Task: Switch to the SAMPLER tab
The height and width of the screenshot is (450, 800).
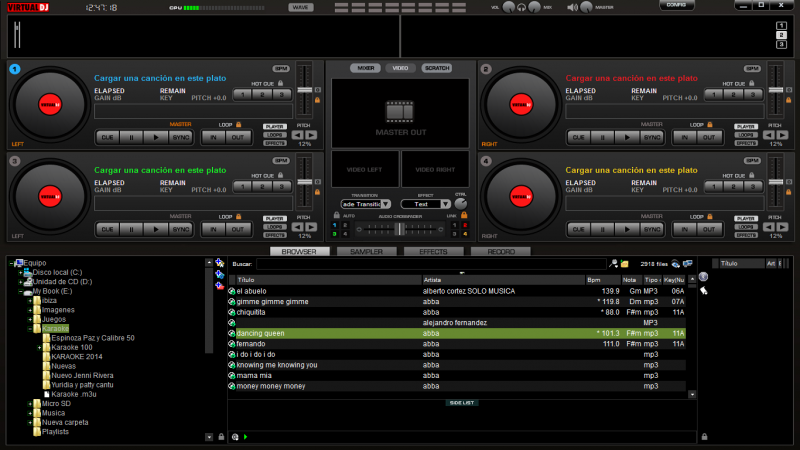Action: pos(366,252)
